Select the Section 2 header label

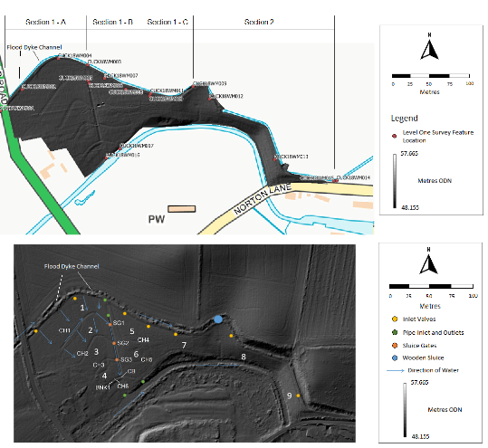tap(259, 22)
